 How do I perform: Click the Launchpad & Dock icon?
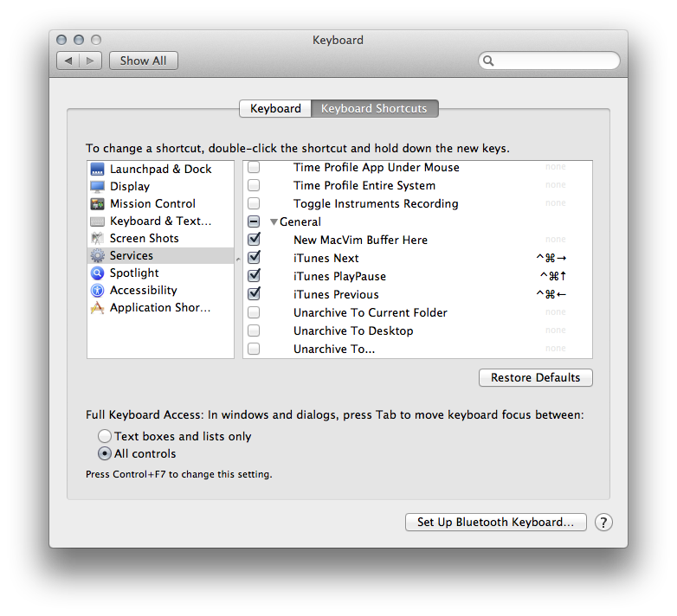point(97,169)
